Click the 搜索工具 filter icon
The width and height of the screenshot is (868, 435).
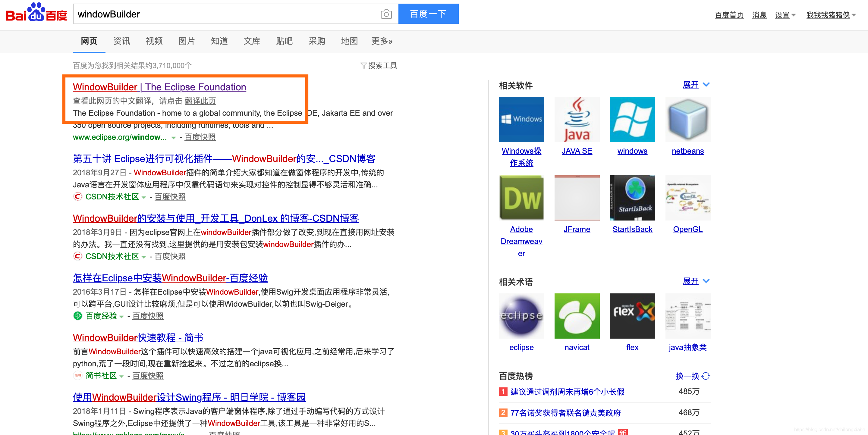[363, 65]
